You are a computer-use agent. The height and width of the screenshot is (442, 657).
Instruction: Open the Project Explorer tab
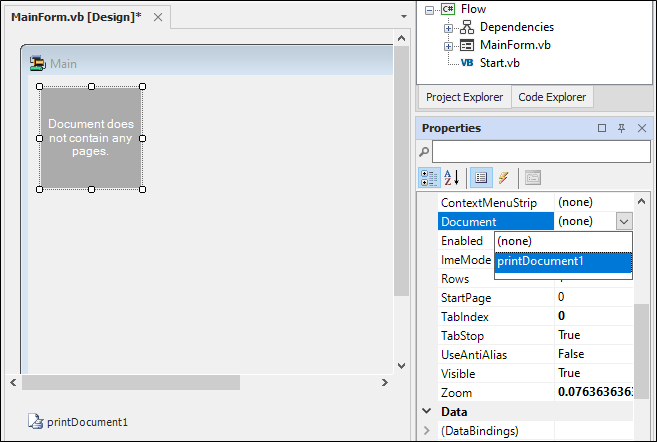[x=463, y=97]
